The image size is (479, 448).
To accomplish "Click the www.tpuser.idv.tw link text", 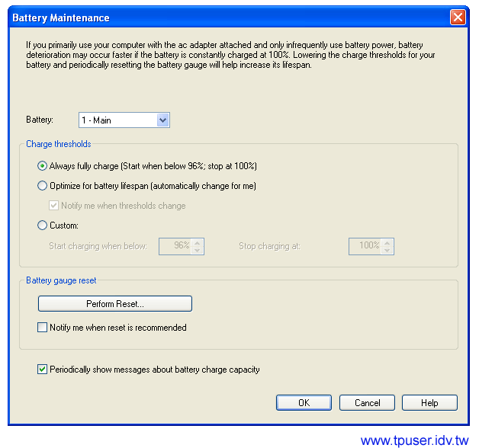I will pyautogui.click(x=413, y=440).
